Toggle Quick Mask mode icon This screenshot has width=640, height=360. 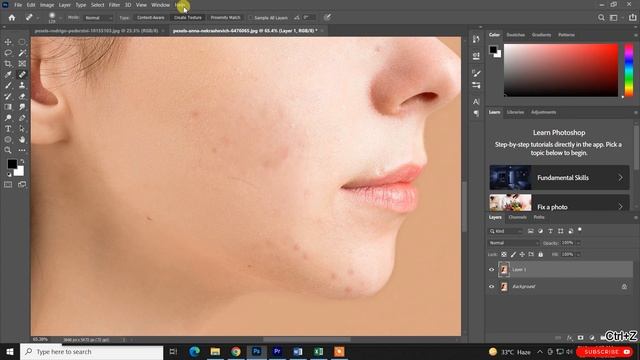click(8, 184)
